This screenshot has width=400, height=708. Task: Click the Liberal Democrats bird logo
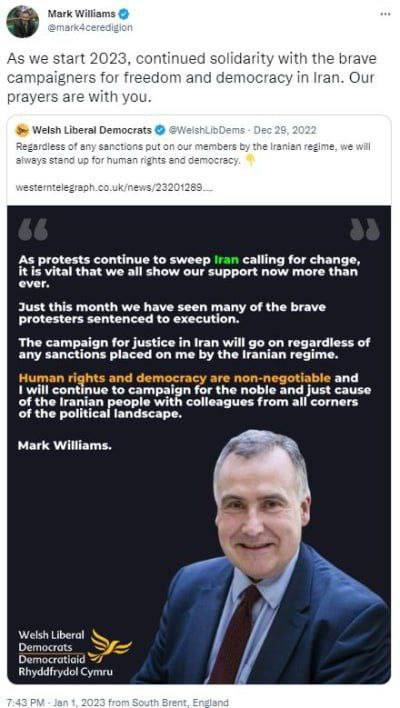(109, 647)
